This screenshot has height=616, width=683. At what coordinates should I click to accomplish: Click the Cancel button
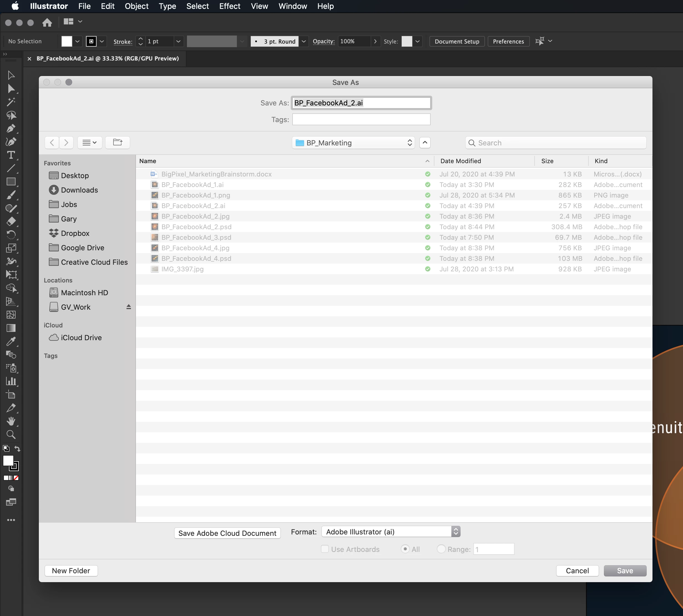click(577, 571)
